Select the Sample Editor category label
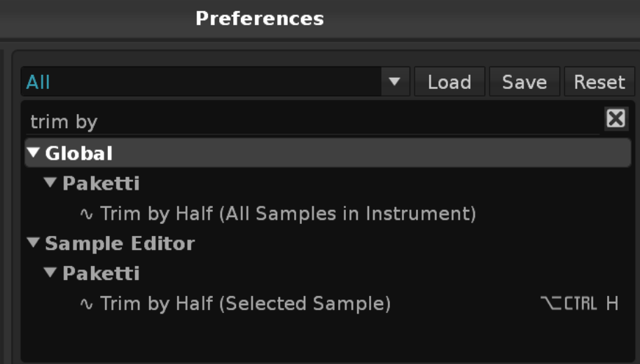 [x=120, y=244]
